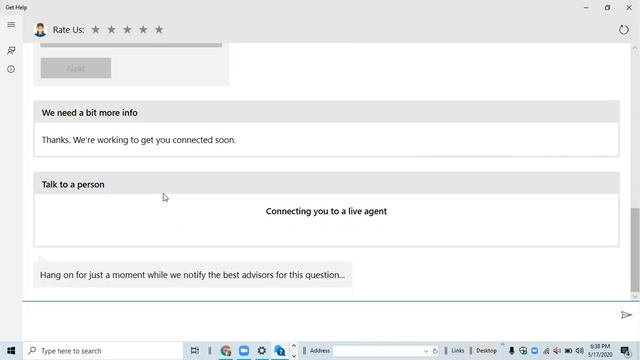Screen dimensions: 640x360
Task: Click the Zoom icon in the system tray
Action: tap(534, 351)
